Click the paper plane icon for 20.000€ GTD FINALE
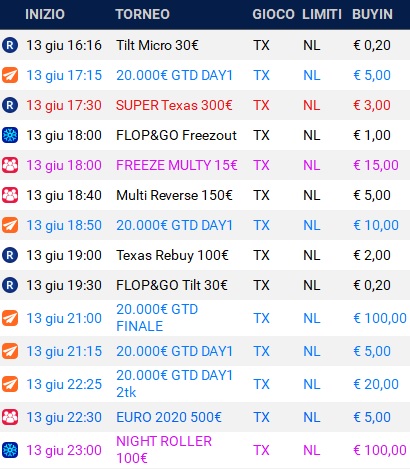The width and height of the screenshot is (410, 469). pyautogui.click(x=10, y=318)
